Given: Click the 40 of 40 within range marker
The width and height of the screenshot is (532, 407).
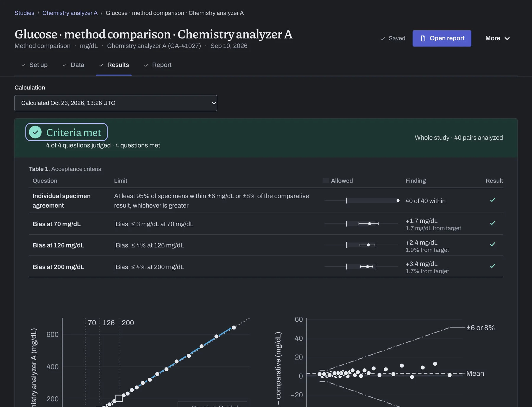Looking at the screenshot, I should coord(398,201).
